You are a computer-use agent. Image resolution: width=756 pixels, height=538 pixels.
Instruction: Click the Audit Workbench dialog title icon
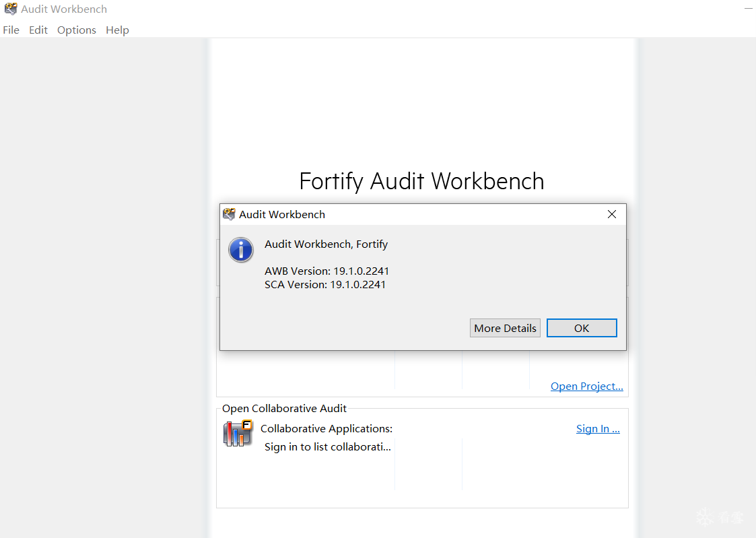point(229,214)
